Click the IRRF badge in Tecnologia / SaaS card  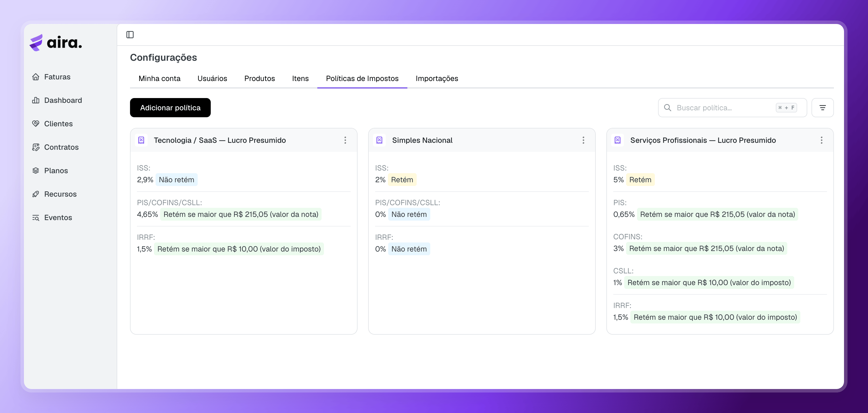tap(239, 249)
